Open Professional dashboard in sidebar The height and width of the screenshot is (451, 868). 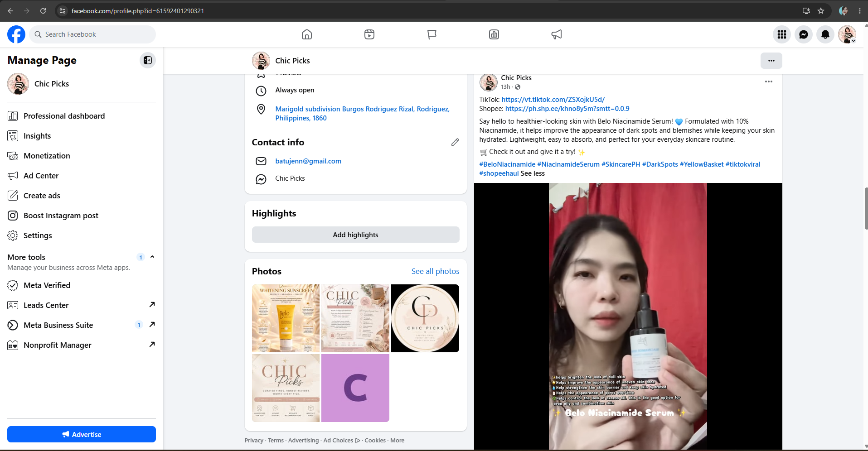(x=82, y=116)
